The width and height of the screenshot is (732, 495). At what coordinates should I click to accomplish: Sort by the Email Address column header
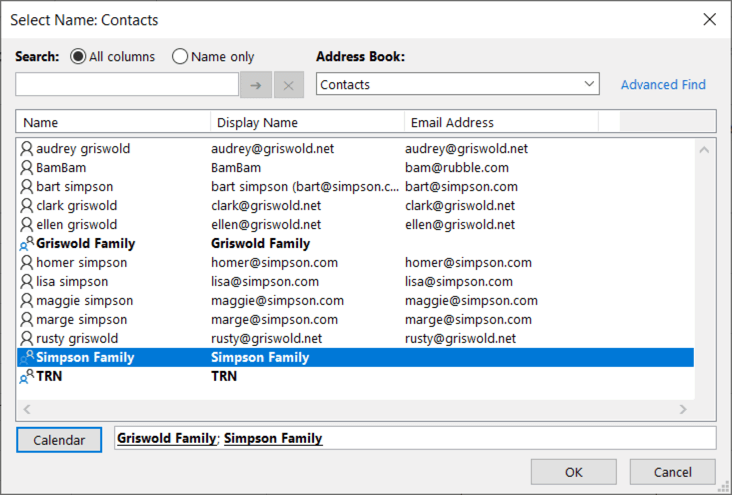pos(500,123)
